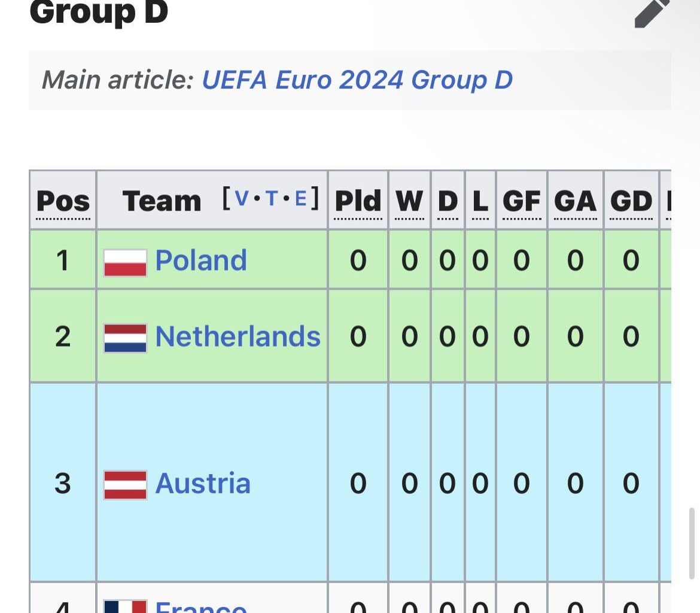Sort the table by the Pos column
The width and height of the screenshot is (700, 613).
62,201
